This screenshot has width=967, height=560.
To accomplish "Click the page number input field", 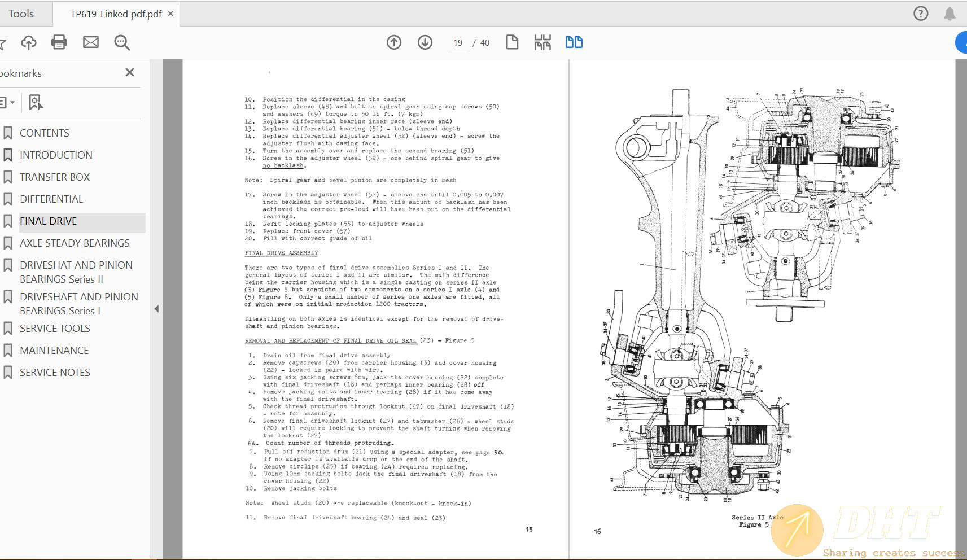I will pyautogui.click(x=457, y=43).
